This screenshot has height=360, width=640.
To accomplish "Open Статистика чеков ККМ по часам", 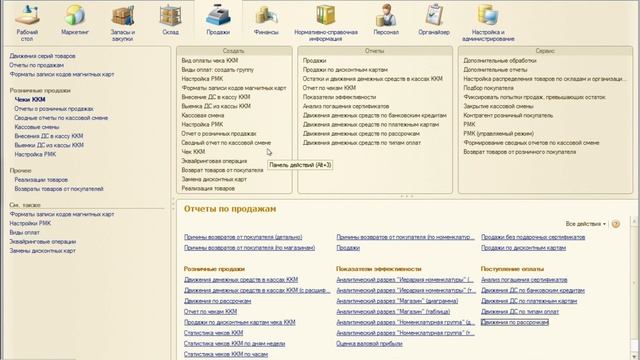I will (226, 354).
